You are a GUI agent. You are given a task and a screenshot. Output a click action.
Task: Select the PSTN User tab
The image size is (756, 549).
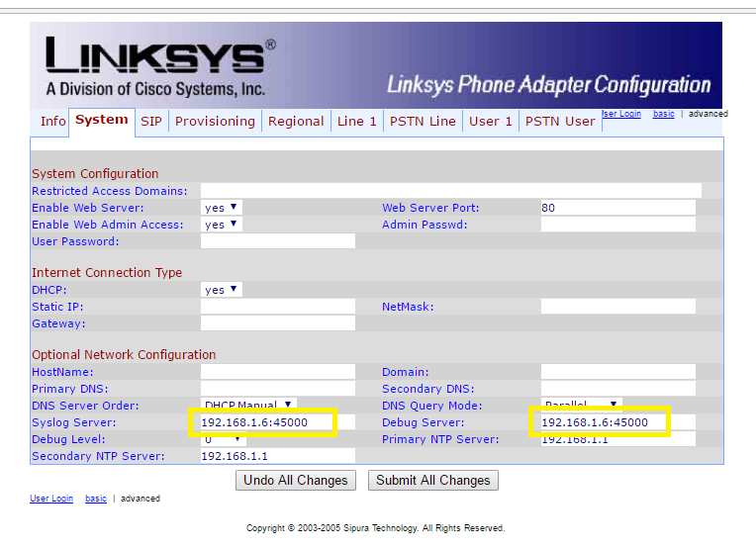(x=560, y=121)
